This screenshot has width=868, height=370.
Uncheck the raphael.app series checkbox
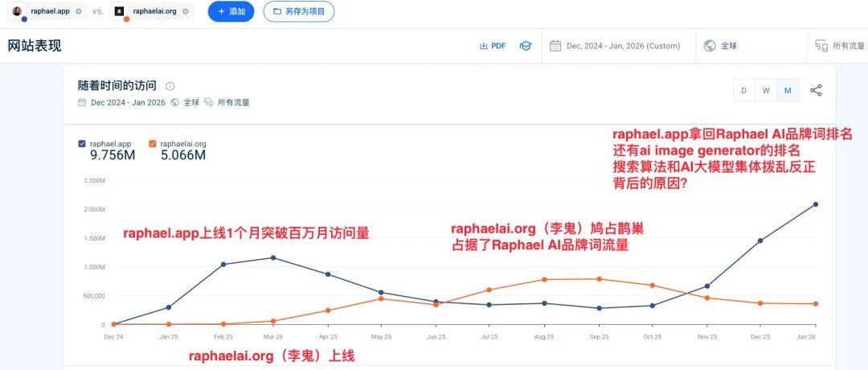pyautogui.click(x=82, y=143)
